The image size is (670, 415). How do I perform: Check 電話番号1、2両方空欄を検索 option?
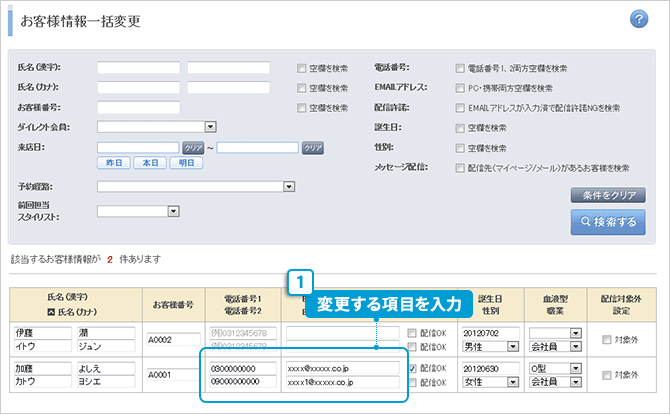[x=459, y=68]
